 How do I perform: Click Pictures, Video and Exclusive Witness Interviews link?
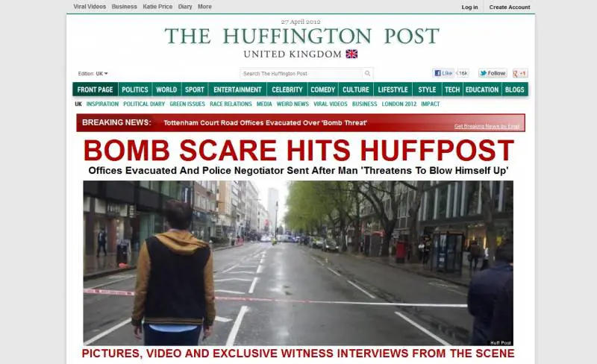[298, 354]
